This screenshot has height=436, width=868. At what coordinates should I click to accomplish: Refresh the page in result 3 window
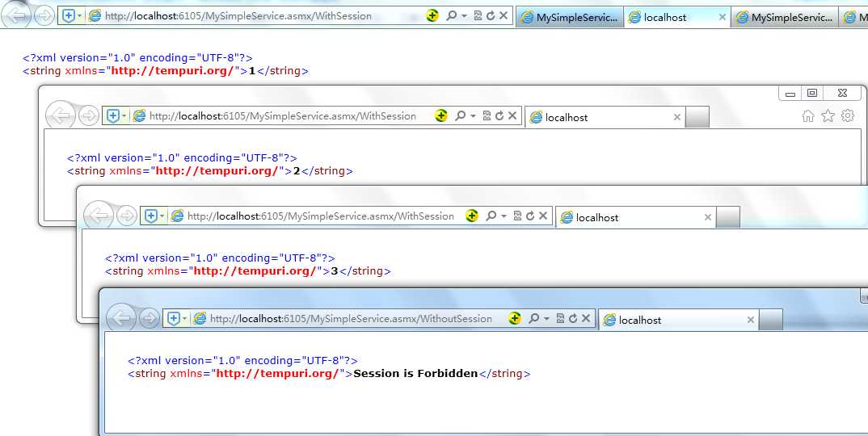click(530, 216)
